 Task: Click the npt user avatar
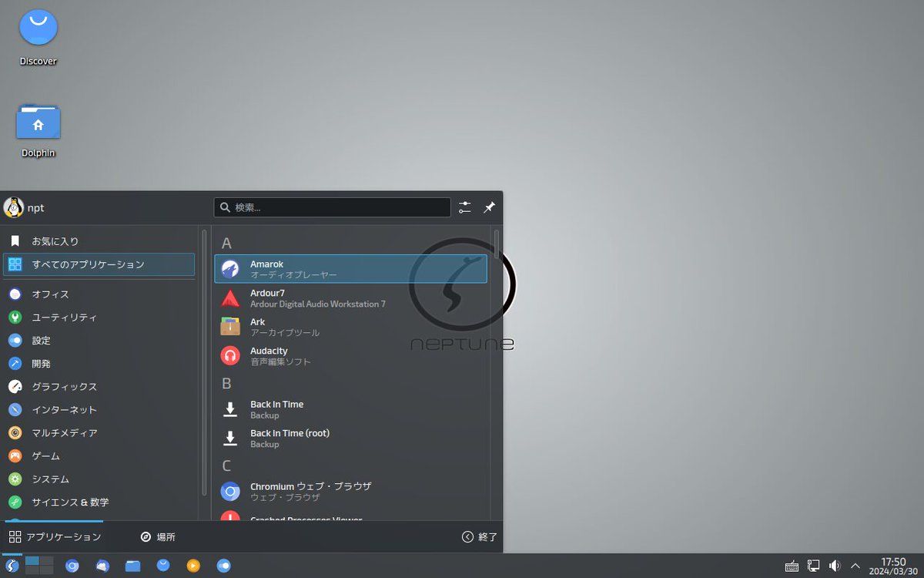coord(14,207)
